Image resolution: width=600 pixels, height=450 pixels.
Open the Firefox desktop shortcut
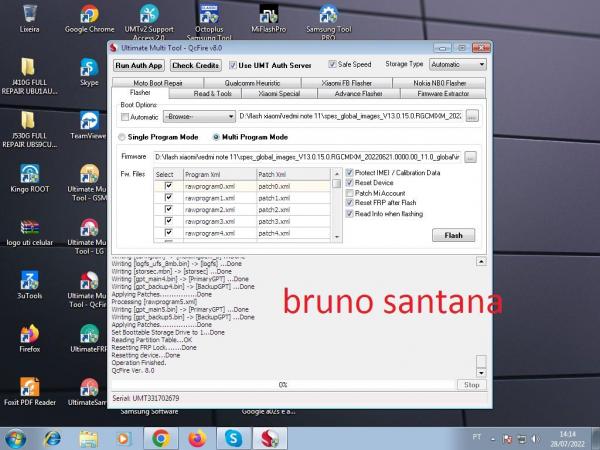pos(29,338)
